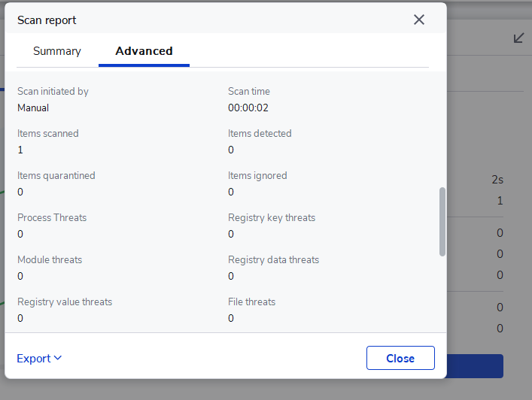Click the 'Items detected' label
The width and height of the screenshot is (532, 400).
260,133
